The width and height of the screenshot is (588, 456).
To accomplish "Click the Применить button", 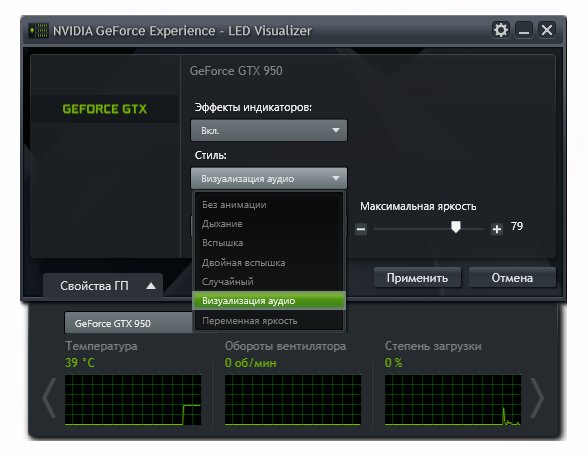I will coord(417,278).
